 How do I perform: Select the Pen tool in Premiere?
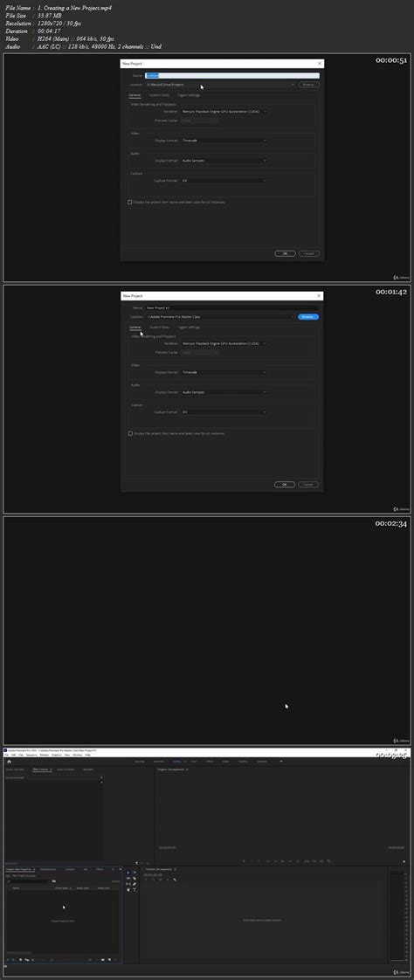coord(135,884)
